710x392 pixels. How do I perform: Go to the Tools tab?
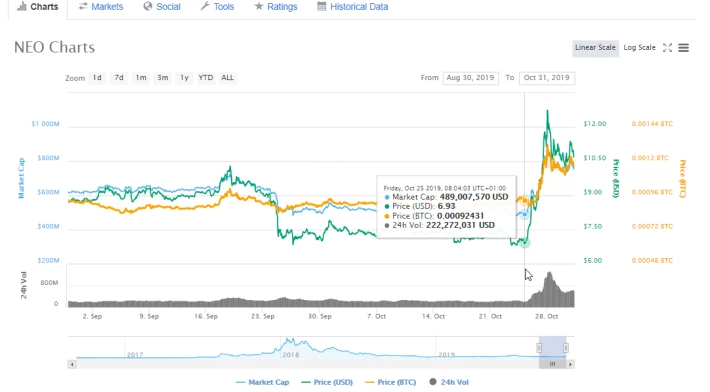[x=217, y=7]
